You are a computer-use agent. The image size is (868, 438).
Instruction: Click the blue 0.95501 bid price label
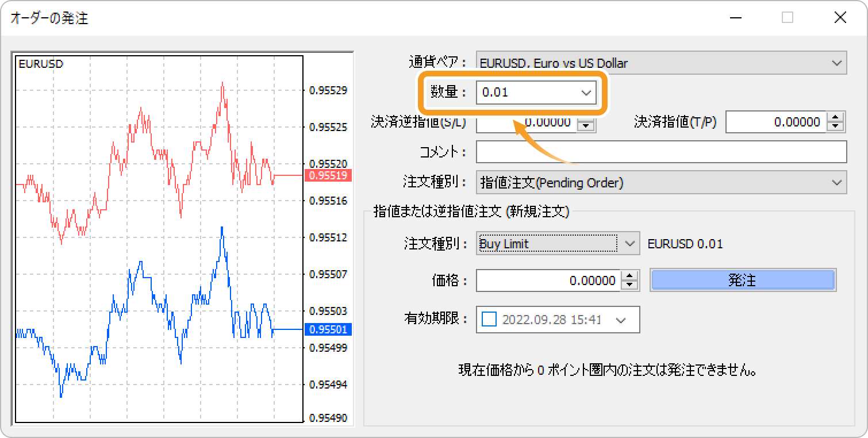(327, 329)
